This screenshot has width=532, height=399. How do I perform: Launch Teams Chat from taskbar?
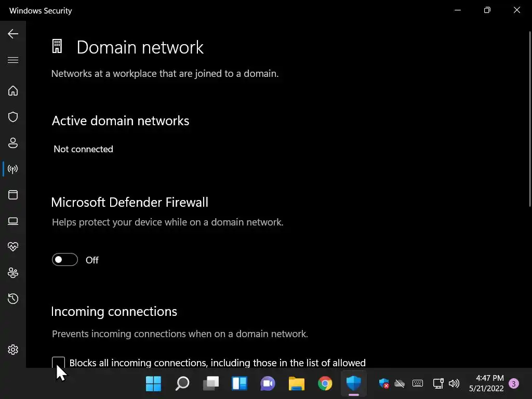click(x=268, y=384)
